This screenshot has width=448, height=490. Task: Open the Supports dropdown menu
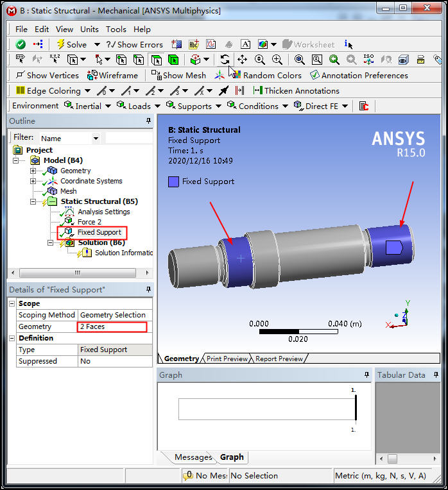click(194, 106)
